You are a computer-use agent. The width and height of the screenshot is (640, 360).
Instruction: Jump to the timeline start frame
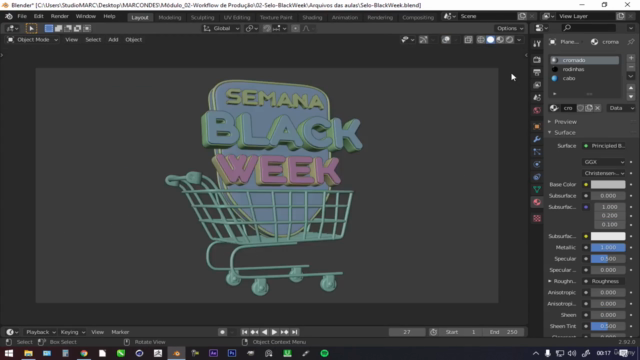[x=244, y=332]
